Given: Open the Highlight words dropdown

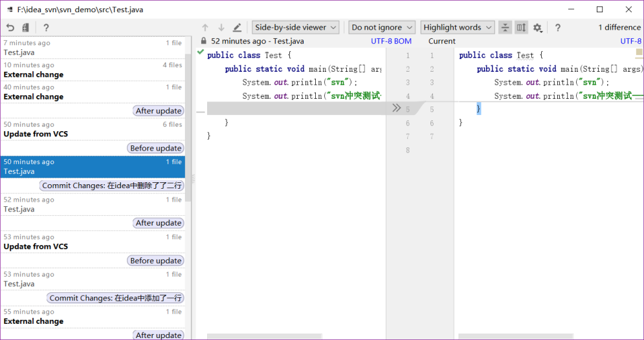Looking at the screenshot, I should tap(458, 28).
